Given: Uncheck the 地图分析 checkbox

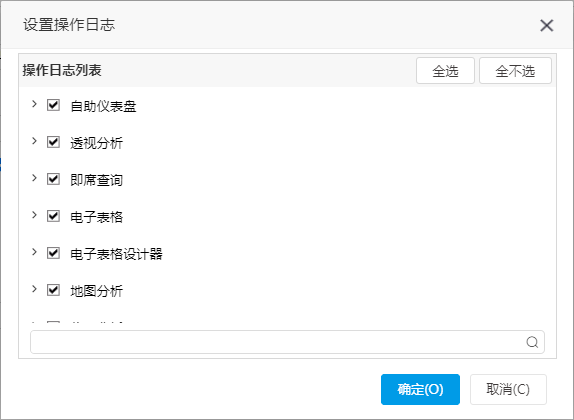Looking at the screenshot, I should point(53,290).
